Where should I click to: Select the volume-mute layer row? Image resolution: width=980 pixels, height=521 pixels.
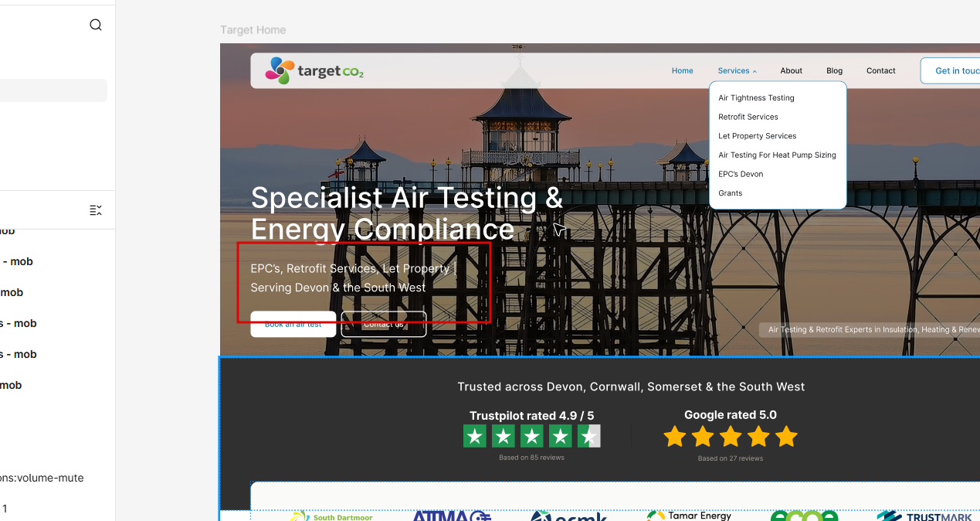(42, 478)
